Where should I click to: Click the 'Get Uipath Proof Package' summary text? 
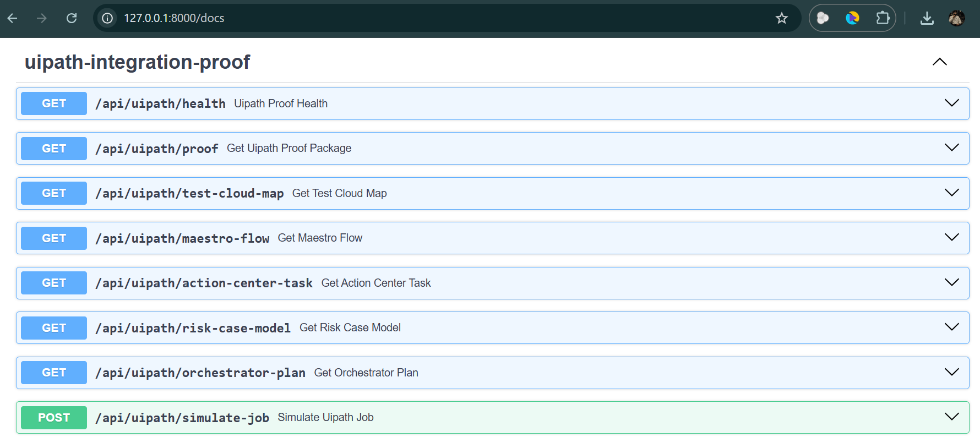[x=289, y=148]
